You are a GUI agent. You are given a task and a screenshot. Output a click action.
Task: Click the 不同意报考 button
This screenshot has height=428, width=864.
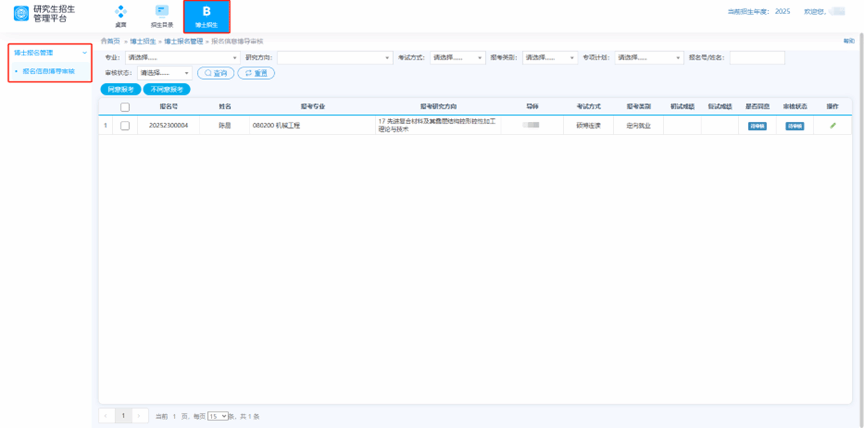[167, 89]
